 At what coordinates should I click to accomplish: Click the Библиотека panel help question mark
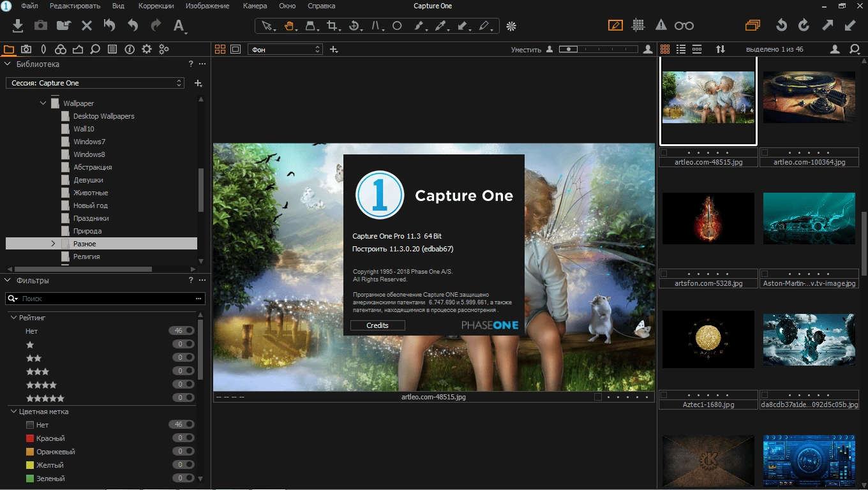pyautogui.click(x=190, y=64)
